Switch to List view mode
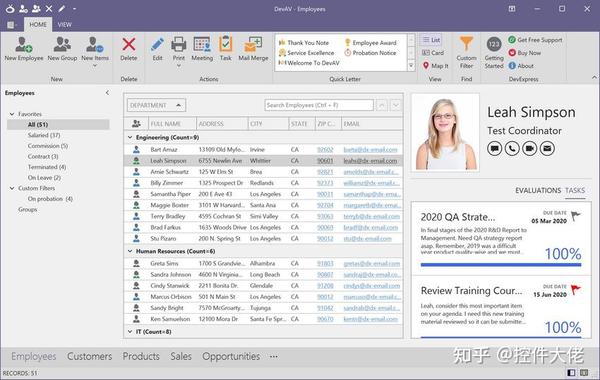Screen dimensions: 600x380 click(431, 40)
